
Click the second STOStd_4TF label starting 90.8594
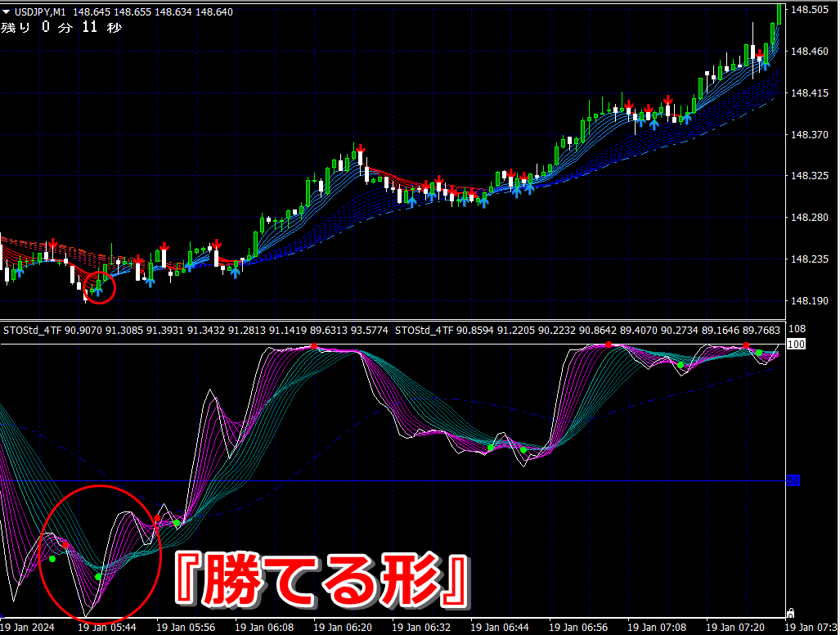tap(588, 331)
